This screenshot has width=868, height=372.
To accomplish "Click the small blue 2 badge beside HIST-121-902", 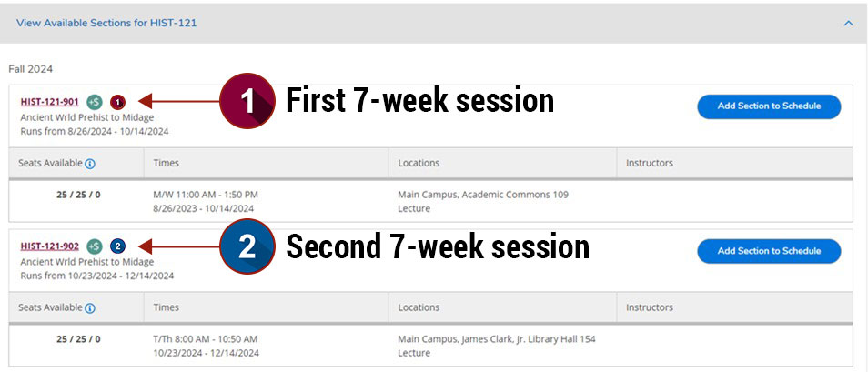I will 117,246.
